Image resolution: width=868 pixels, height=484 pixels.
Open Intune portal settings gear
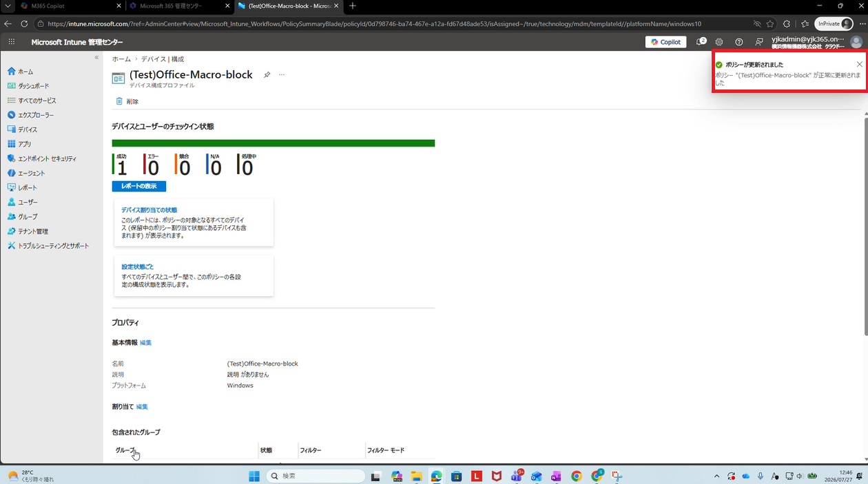point(719,42)
